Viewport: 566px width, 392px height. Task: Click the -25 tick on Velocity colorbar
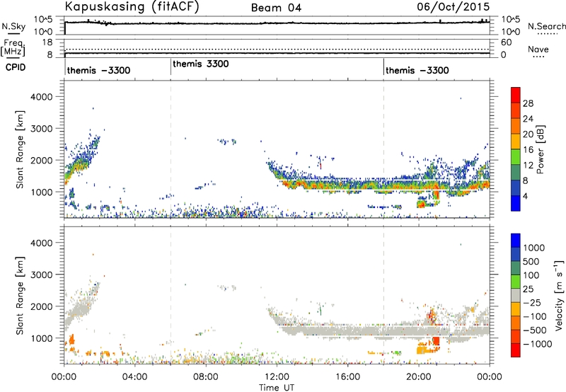(532, 303)
